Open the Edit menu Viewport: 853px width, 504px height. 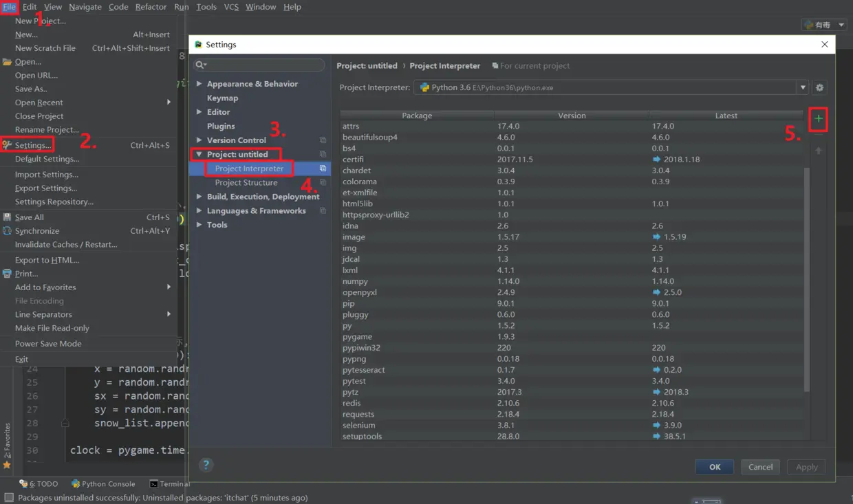pyautogui.click(x=30, y=7)
